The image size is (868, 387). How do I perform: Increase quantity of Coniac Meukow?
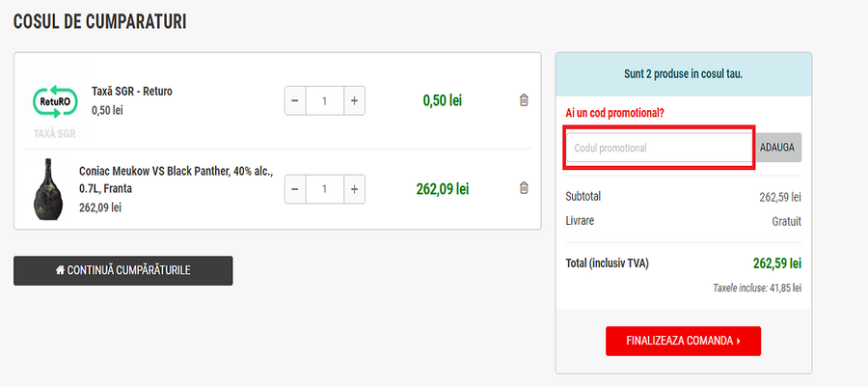coord(354,189)
